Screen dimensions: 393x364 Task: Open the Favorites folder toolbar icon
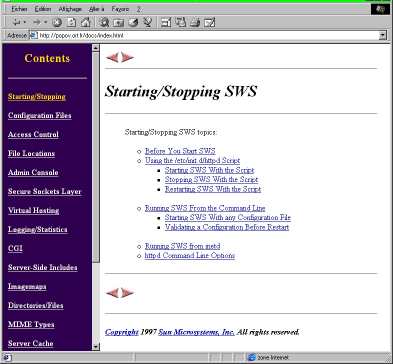[118, 22]
